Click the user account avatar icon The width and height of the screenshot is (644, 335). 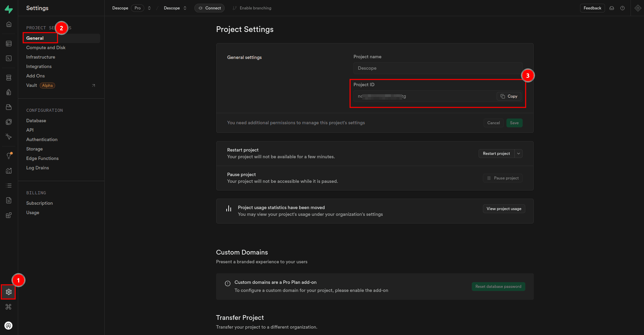pos(8,326)
